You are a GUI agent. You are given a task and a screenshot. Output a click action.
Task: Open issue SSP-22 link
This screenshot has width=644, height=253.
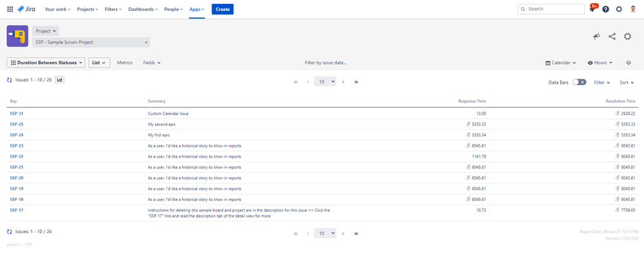click(16, 156)
